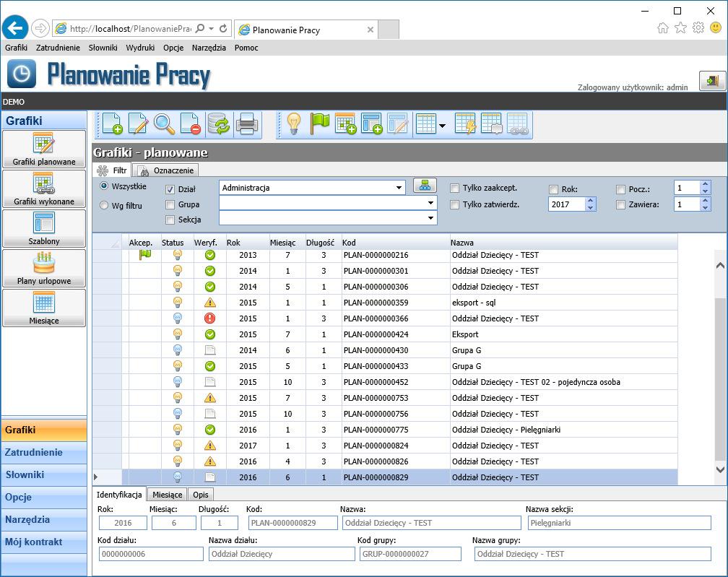Click the browser back arrow
The image size is (728, 577).
[15, 28]
